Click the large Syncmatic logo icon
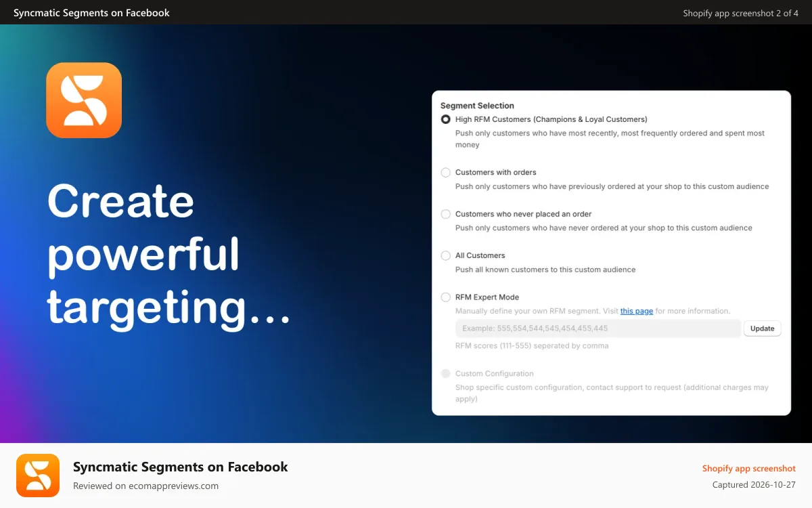The width and height of the screenshot is (812, 508). 84,100
